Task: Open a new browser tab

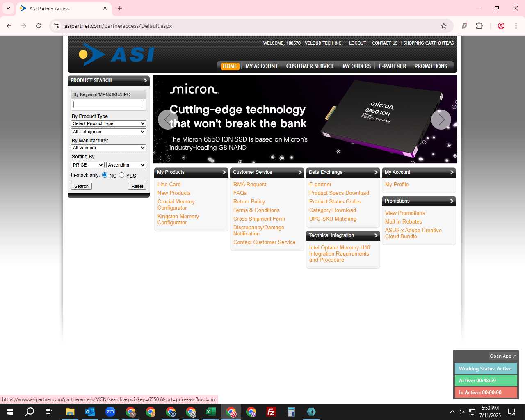Action: pyautogui.click(x=120, y=8)
